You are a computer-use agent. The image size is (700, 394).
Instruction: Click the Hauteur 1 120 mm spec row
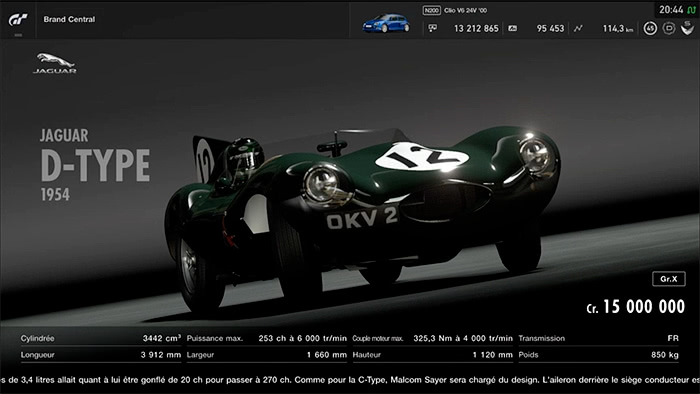pos(433,355)
